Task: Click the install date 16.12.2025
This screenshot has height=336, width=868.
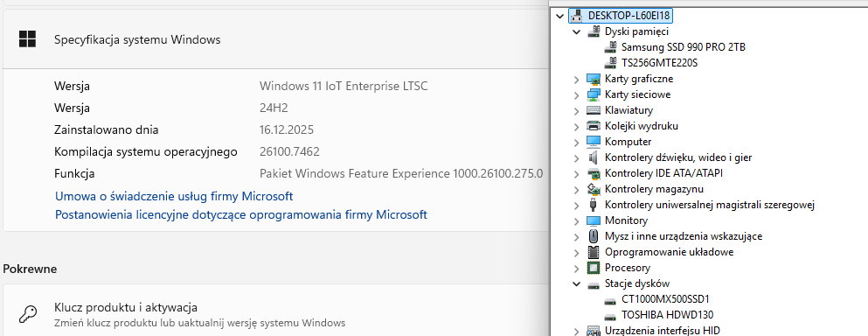Action: tap(287, 130)
